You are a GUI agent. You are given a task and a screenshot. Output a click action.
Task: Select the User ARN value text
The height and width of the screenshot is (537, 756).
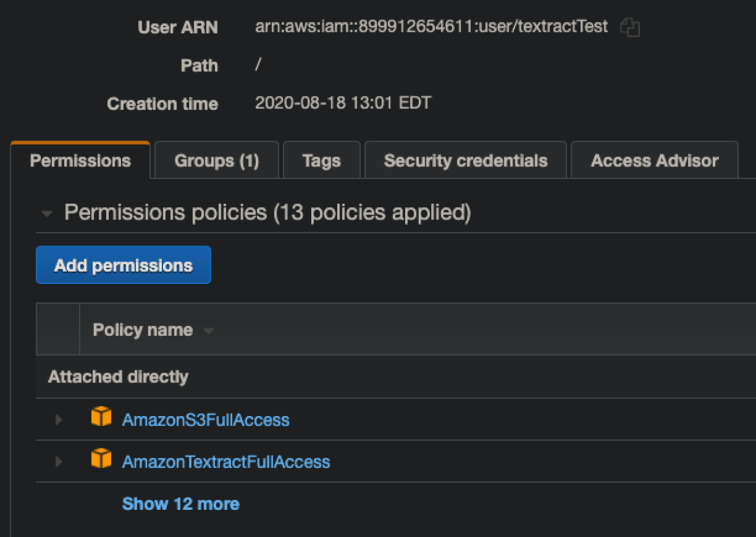pyautogui.click(x=431, y=27)
